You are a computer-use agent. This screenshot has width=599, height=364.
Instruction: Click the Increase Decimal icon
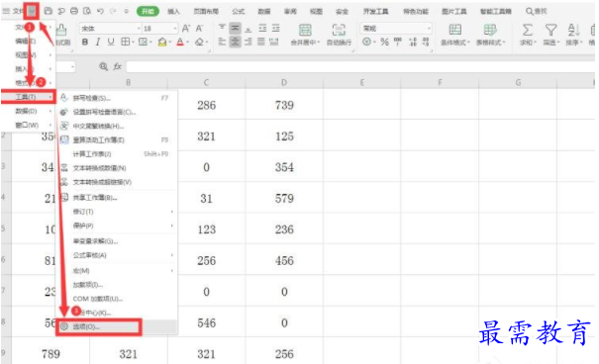pyautogui.click(x=413, y=42)
